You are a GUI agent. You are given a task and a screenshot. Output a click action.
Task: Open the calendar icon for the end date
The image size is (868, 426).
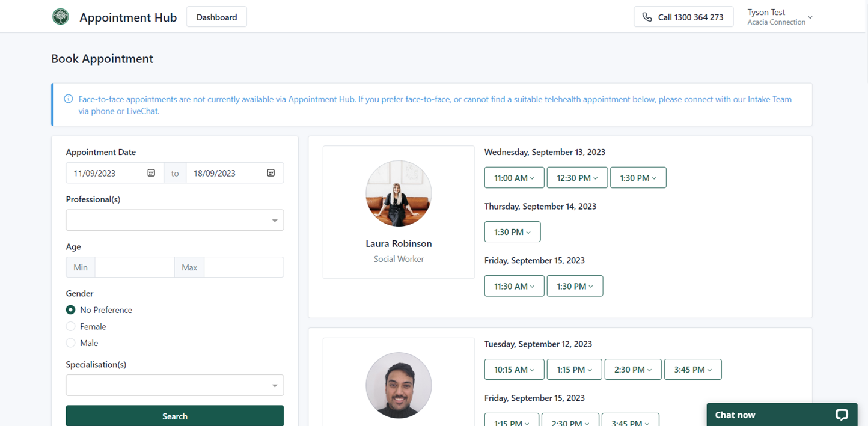pyautogui.click(x=271, y=172)
